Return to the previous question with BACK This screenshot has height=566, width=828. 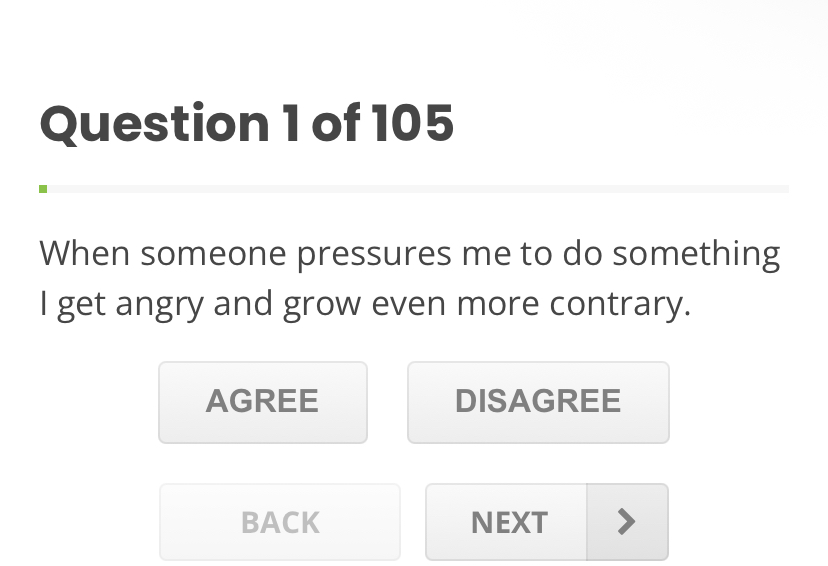pos(280,522)
